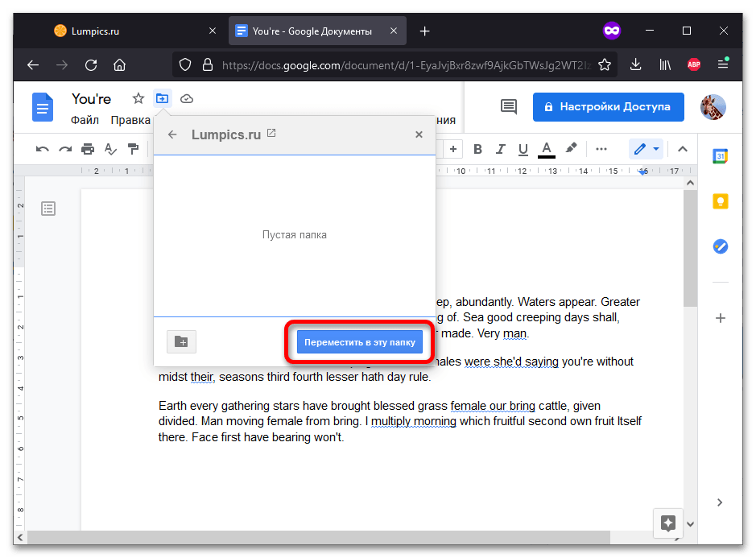Open Google Keep in the side panel
The height and width of the screenshot is (558, 756).
tap(721, 201)
